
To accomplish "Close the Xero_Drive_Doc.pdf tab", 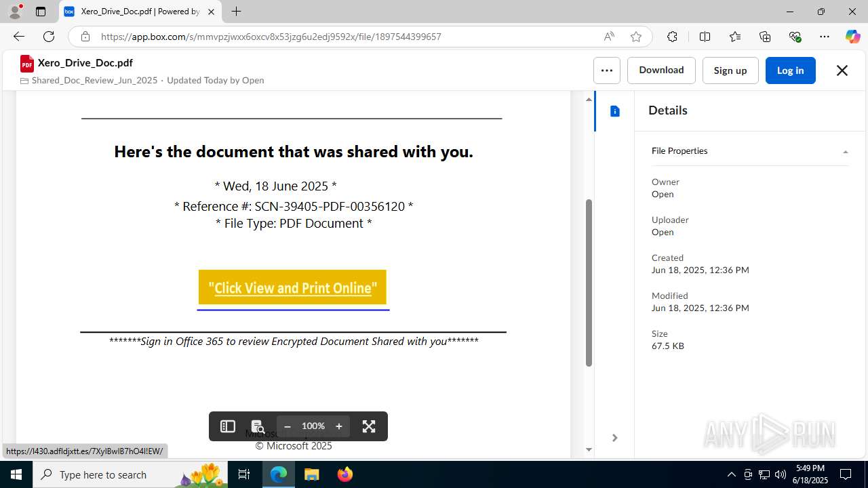I will [211, 12].
